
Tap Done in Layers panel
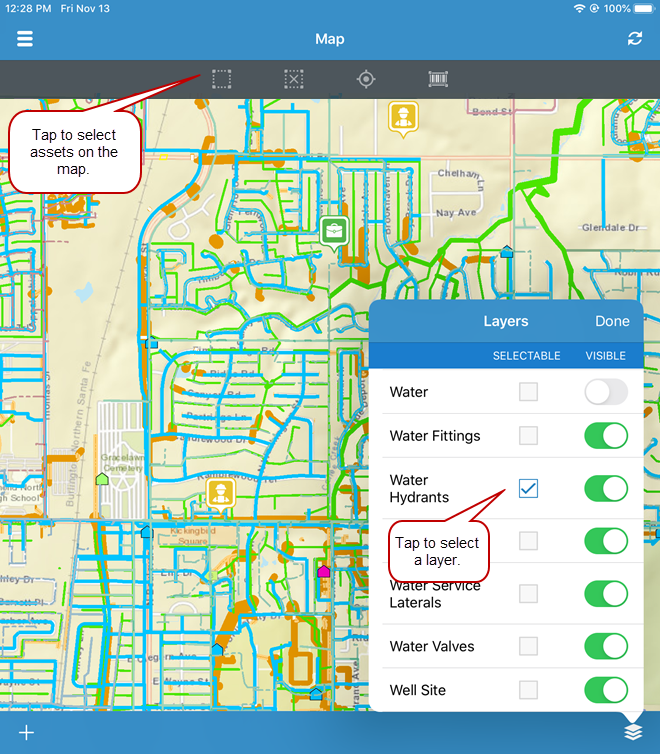pyautogui.click(x=612, y=321)
